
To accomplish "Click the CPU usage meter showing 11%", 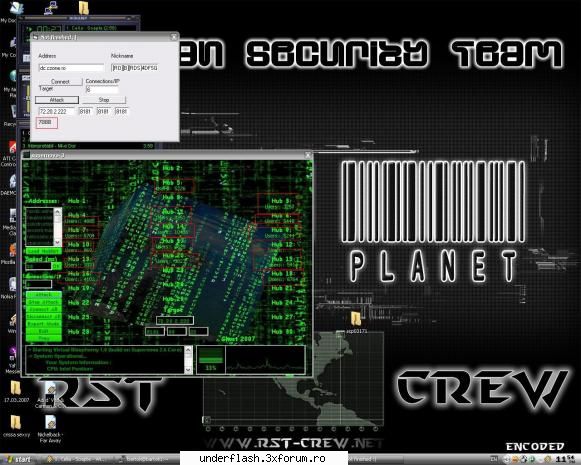I will coord(211,359).
